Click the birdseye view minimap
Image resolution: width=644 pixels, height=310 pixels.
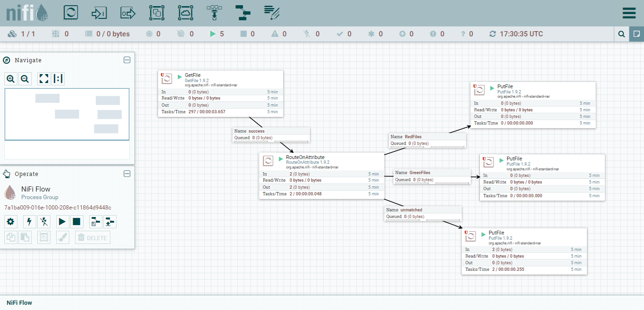67,114
